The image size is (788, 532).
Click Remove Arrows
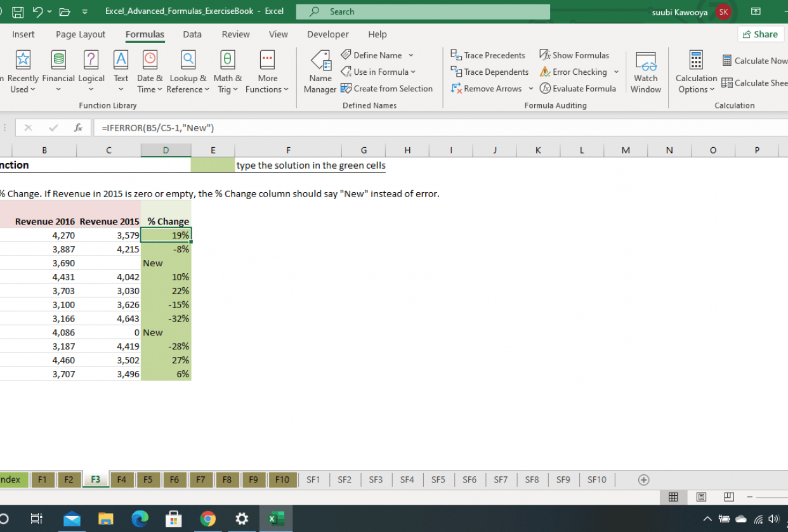pyautogui.click(x=486, y=88)
